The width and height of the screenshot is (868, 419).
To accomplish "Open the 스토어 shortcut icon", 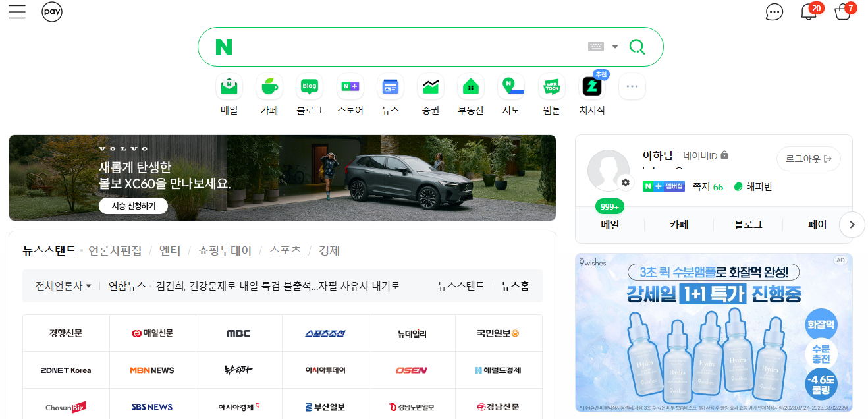I will pos(350,86).
